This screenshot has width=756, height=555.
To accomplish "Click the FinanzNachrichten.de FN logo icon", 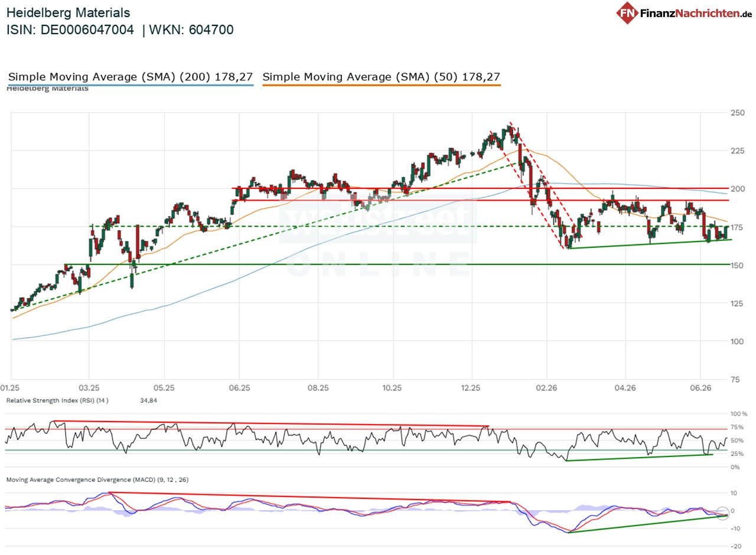I will point(628,13).
